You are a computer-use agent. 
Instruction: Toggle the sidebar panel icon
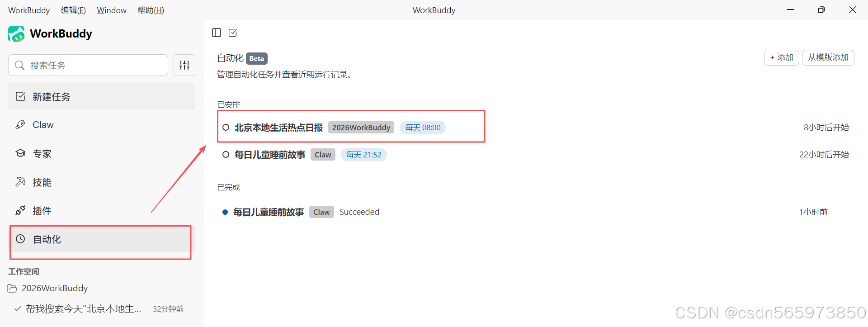pyautogui.click(x=217, y=33)
